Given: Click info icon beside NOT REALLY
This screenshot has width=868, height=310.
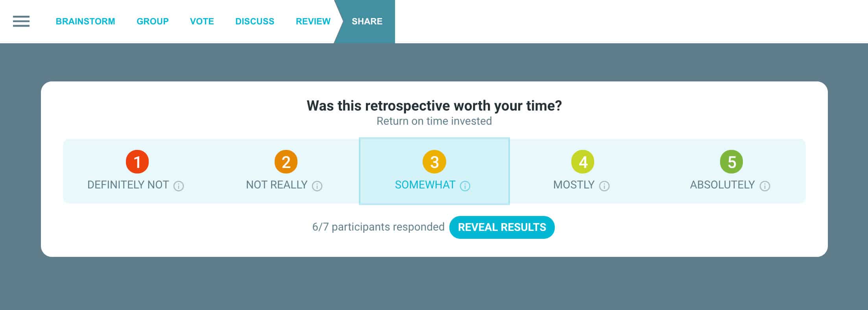Looking at the screenshot, I should tap(317, 186).
